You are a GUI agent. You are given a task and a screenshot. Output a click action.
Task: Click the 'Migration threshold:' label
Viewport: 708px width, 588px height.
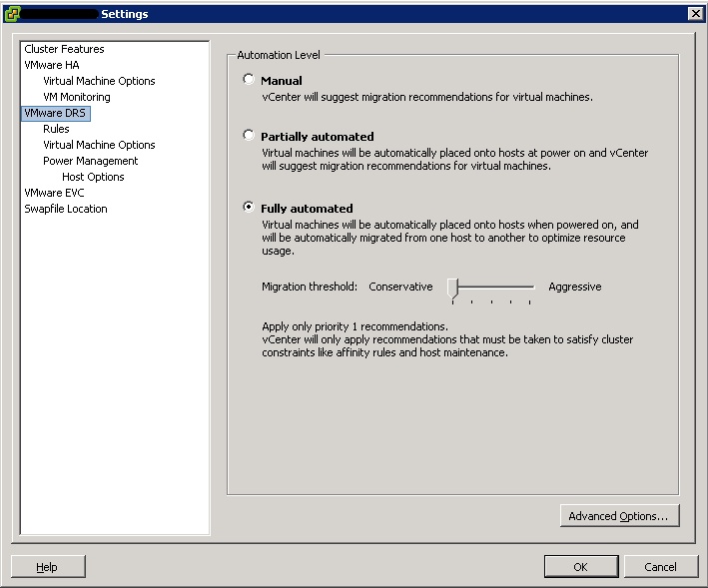[x=310, y=287]
